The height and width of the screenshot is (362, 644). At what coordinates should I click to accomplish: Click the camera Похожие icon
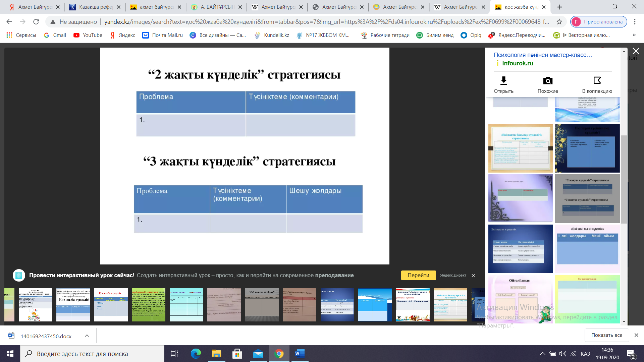(547, 81)
